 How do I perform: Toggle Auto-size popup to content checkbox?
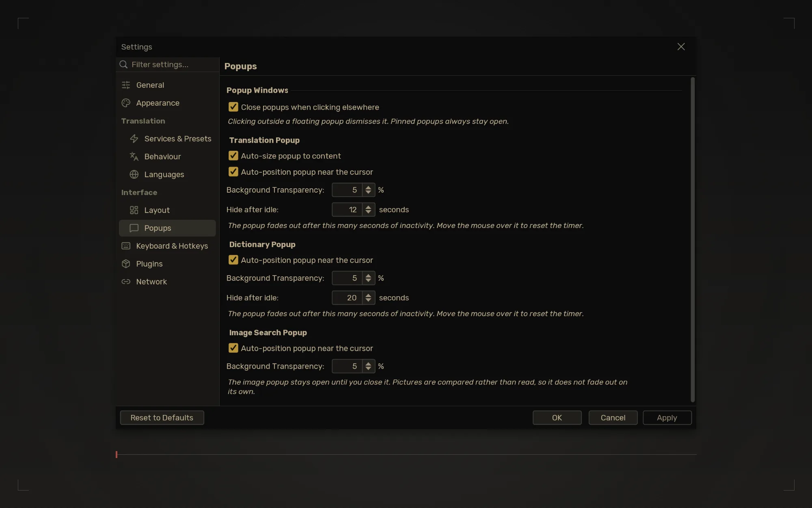coord(233,156)
